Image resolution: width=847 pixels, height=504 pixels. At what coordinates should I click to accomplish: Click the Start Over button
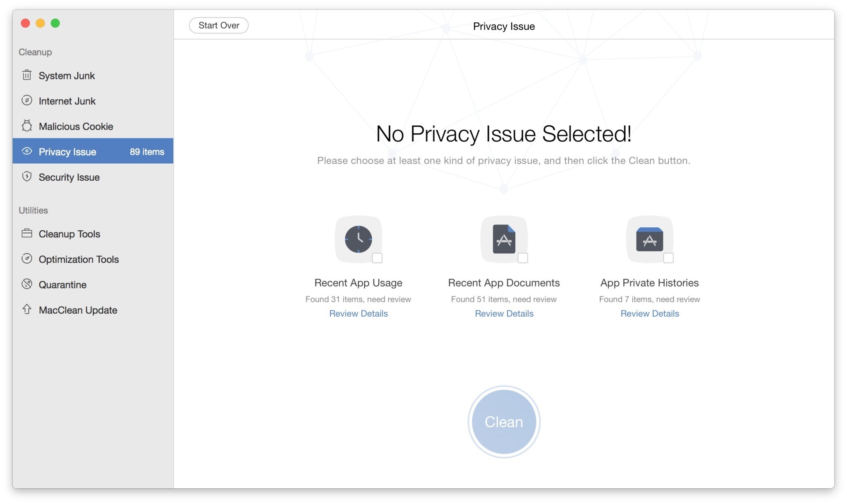219,24
